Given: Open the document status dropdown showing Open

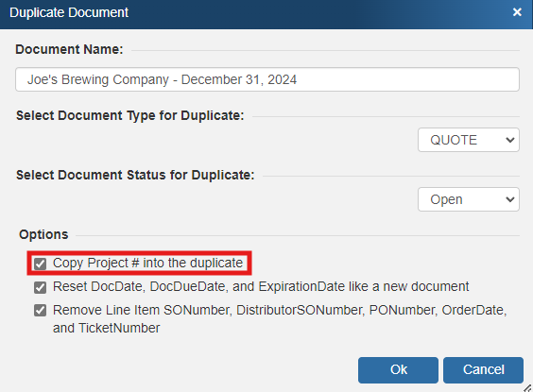Looking at the screenshot, I should point(469,199).
